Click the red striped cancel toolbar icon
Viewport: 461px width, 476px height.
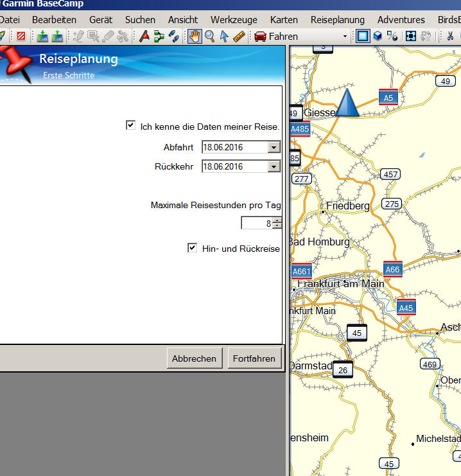(21, 37)
